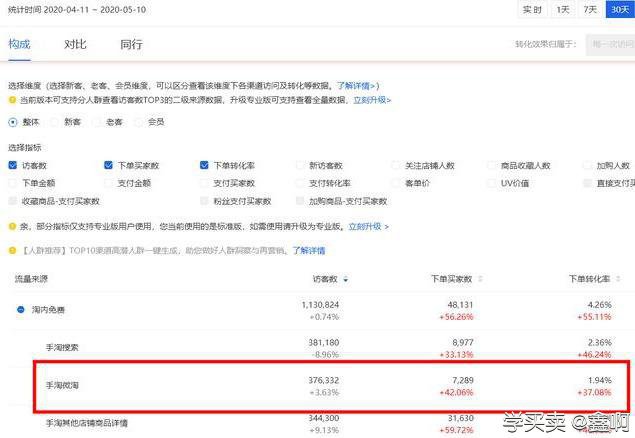Image resolution: width=635 pixels, height=438 pixels.
Task: Click the yellow info icon beside 人群推荐
Action: pyautogui.click(x=12, y=251)
